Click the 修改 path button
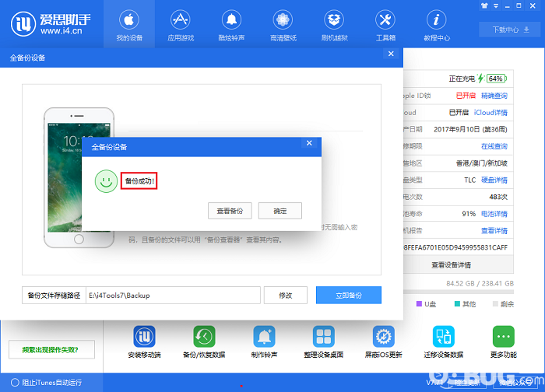 286,295
